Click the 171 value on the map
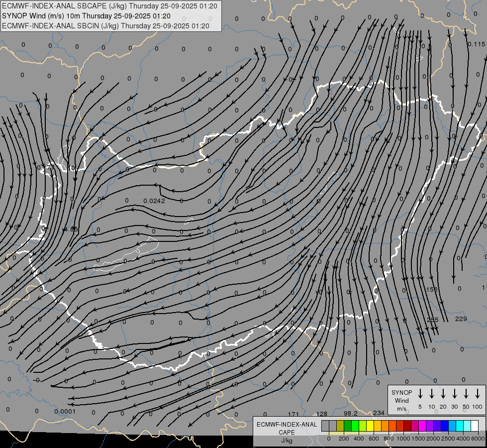This screenshot has height=448, width=487. (293, 414)
